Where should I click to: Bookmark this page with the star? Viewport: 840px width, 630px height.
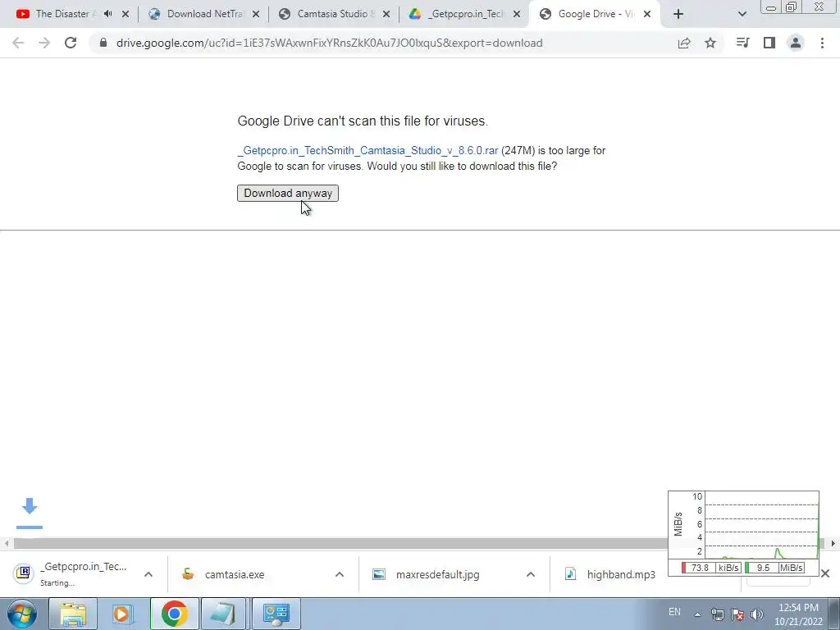pyautogui.click(x=710, y=43)
